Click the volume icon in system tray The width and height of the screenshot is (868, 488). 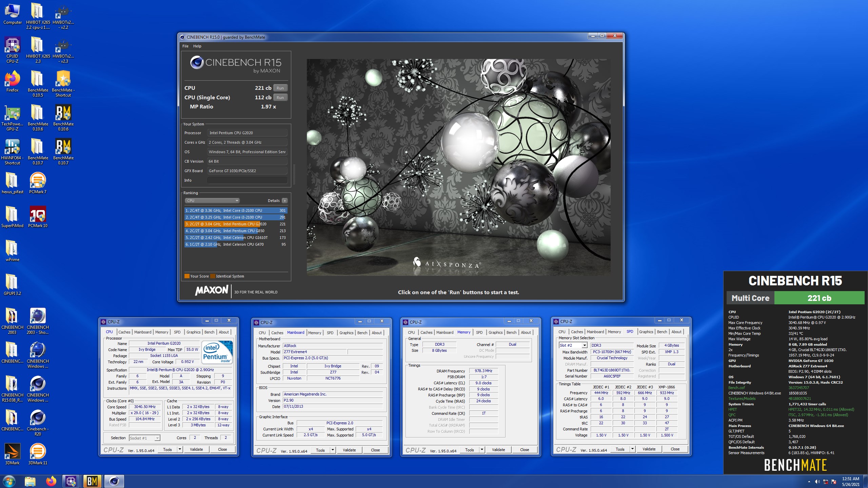[817, 482]
